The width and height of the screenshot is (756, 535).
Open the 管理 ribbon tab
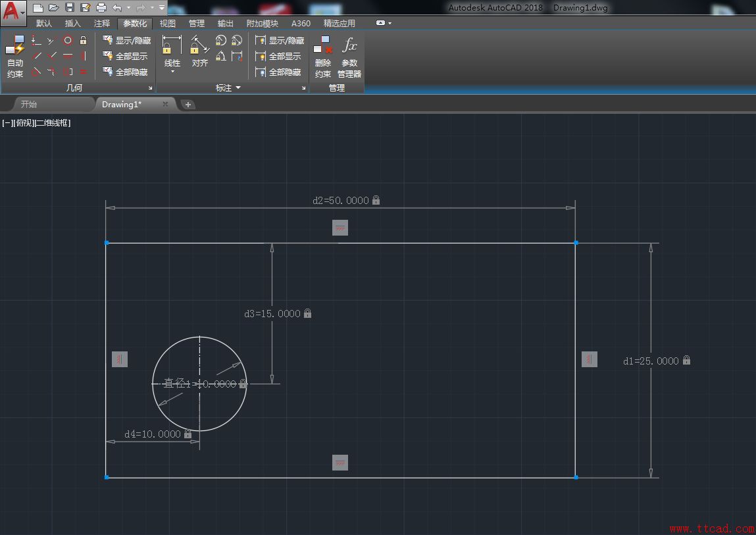[197, 23]
